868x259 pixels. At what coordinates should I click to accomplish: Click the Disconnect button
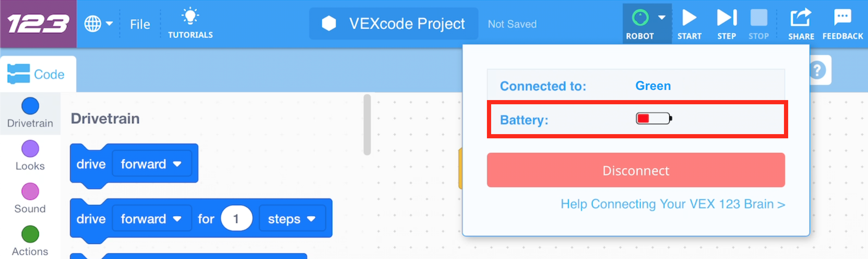(635, 170)
